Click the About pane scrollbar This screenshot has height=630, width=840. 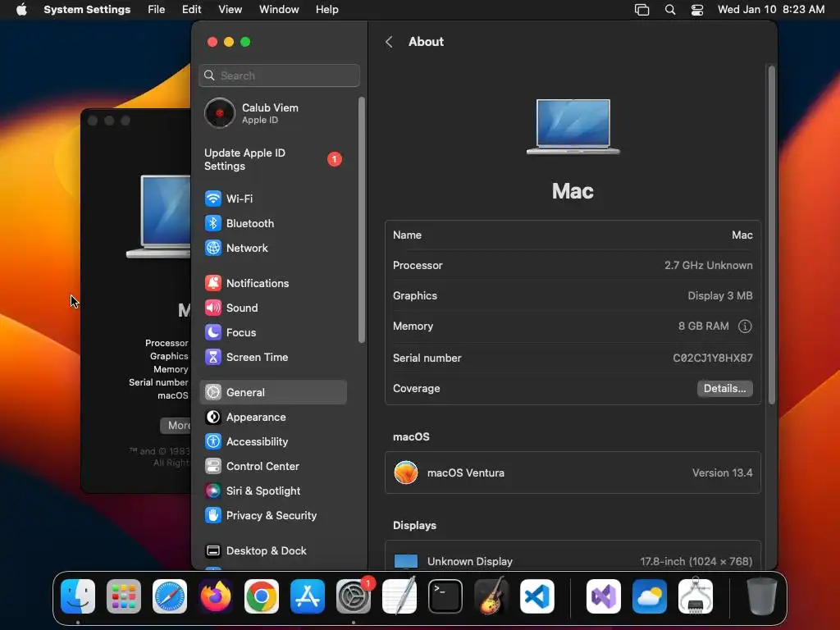771,235
